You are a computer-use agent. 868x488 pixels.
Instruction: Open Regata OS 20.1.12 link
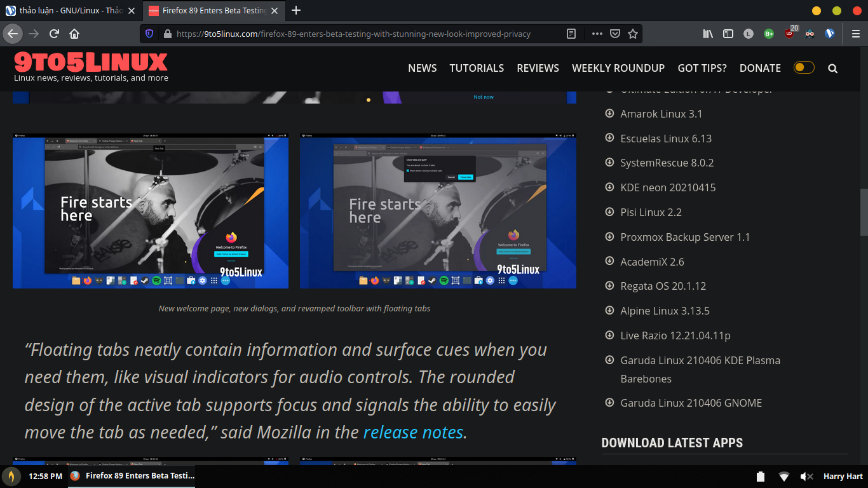[x=663, y=286]
